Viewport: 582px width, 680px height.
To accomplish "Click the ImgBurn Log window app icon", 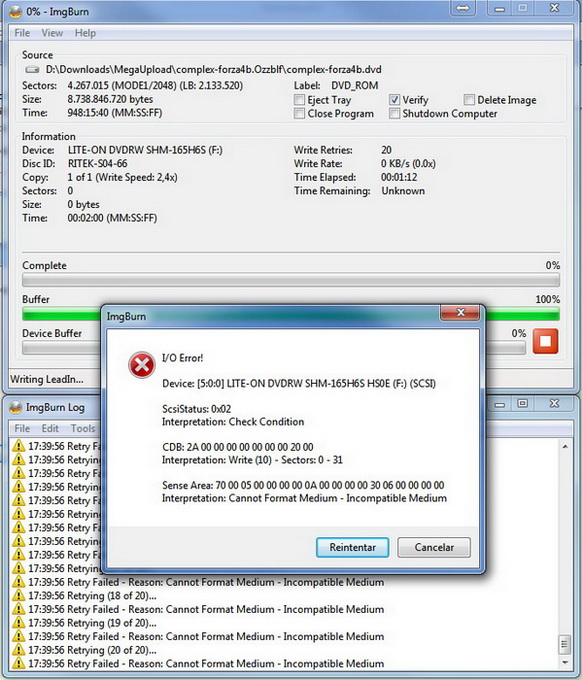I will click(16, 407).
